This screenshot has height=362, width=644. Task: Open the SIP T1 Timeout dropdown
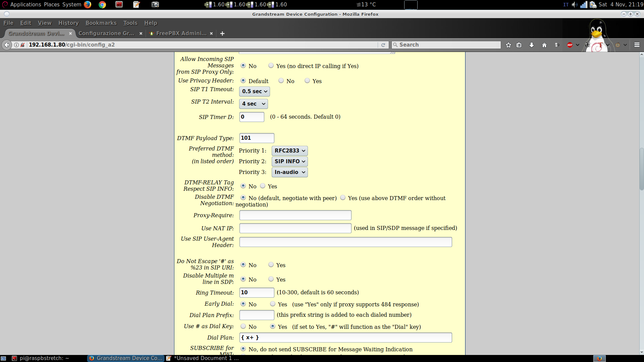pyautogui.click(x=255, y=92)
